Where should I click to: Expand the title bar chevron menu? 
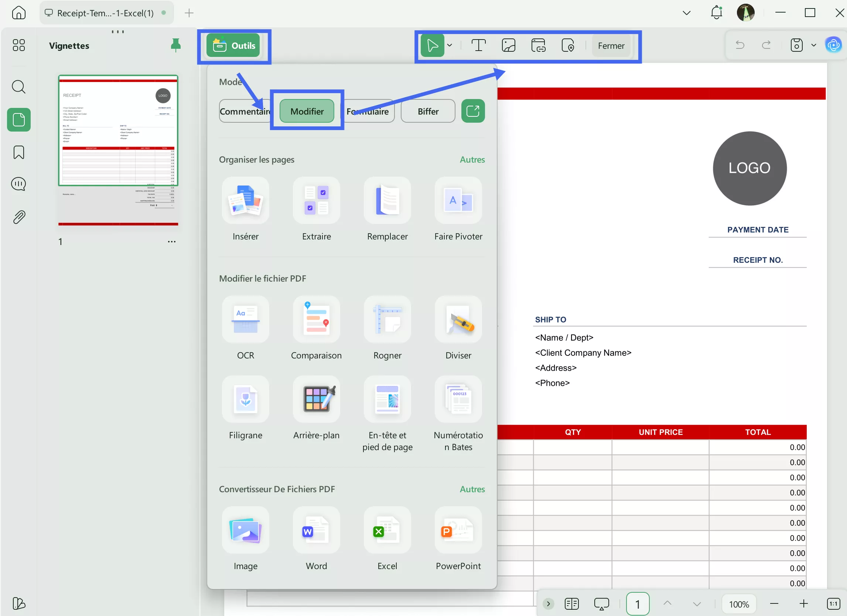click(686, 13)
